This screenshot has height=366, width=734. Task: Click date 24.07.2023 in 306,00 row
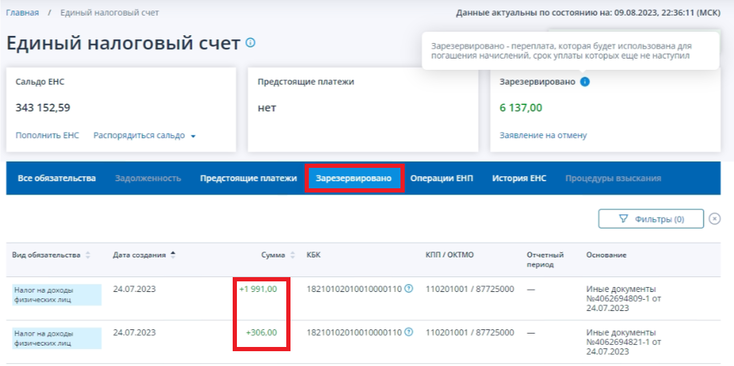[134, 333]
